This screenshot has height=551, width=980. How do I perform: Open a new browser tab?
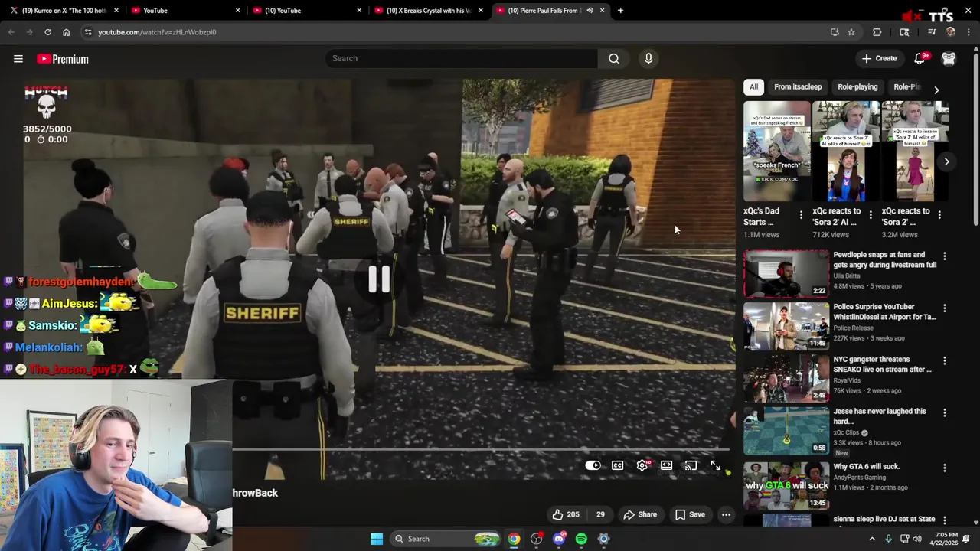coord(620,11)
